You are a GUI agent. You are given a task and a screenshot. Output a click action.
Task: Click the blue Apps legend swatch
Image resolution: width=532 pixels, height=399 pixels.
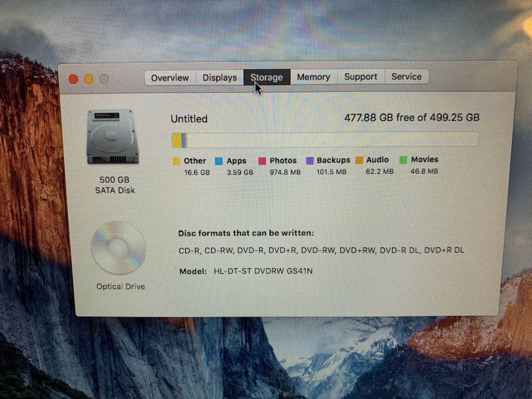click(219, 161)
